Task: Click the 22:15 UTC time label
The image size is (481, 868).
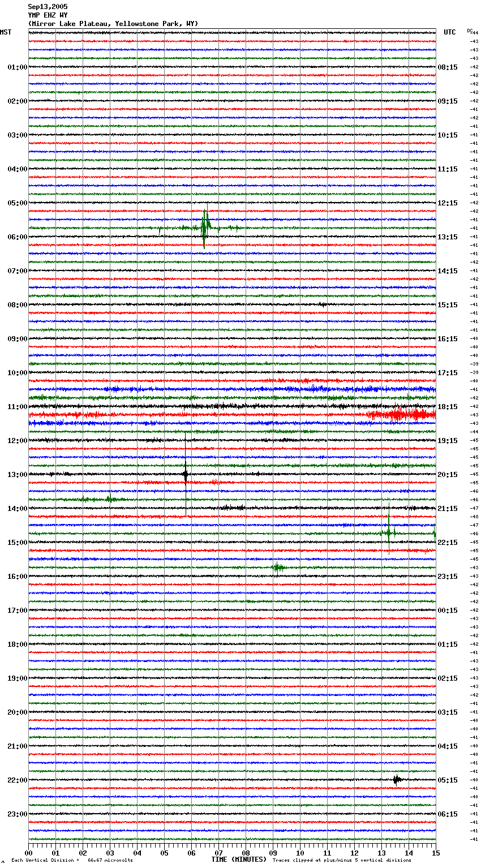Action: pyautogui.click(x=448, y=543)
